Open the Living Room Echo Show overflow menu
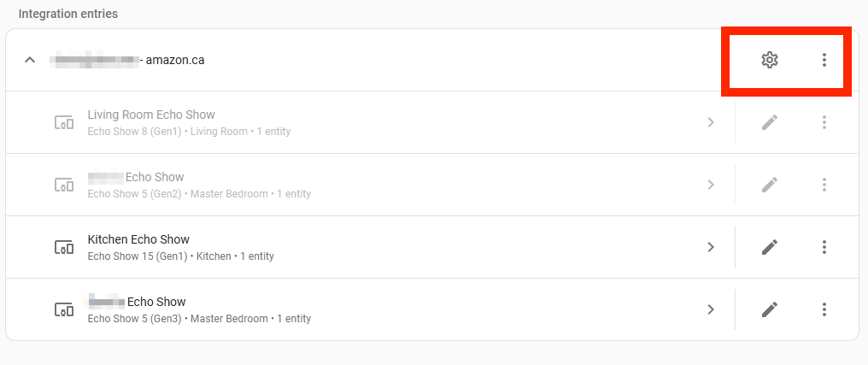Image resolution: width=868 pixels, height=365 pixels. [824, 122]
